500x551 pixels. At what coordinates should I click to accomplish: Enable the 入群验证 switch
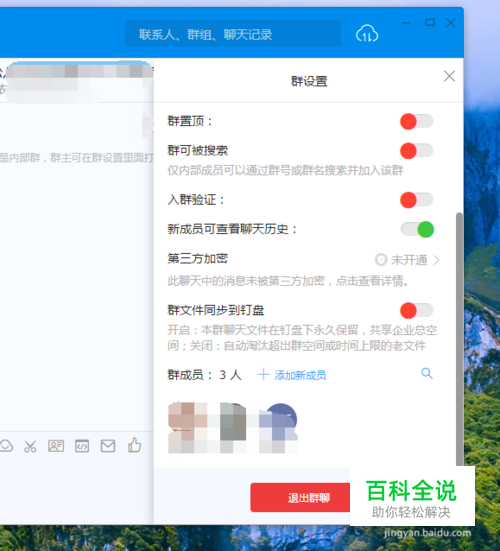(x=417, y=200)
